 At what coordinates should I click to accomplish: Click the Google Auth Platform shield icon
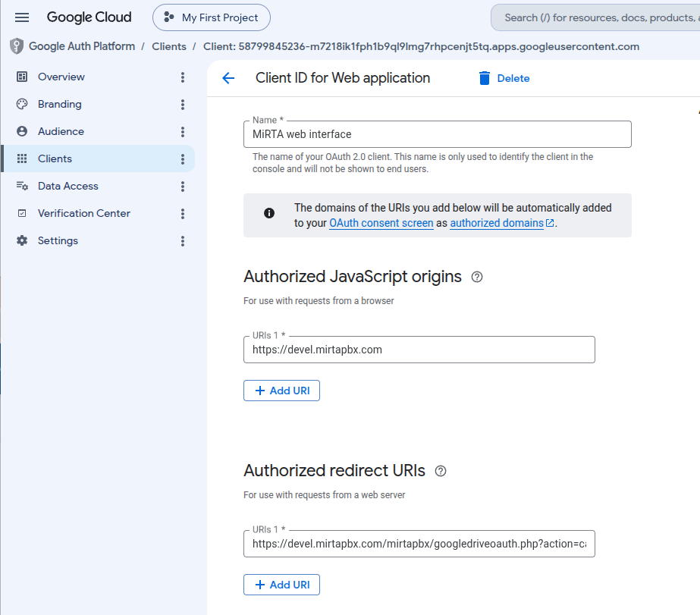tap(17, 46)
